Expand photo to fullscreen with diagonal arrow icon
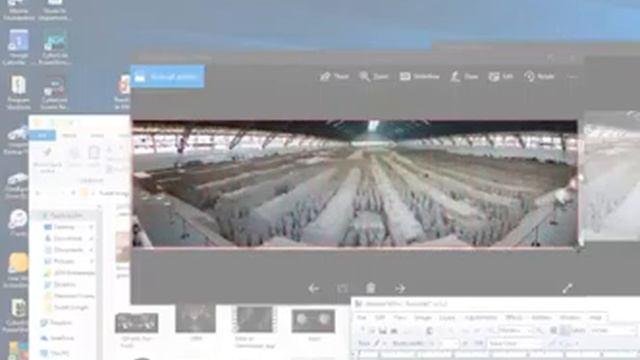This screenshot has height=360, width=640. [567, 288]
